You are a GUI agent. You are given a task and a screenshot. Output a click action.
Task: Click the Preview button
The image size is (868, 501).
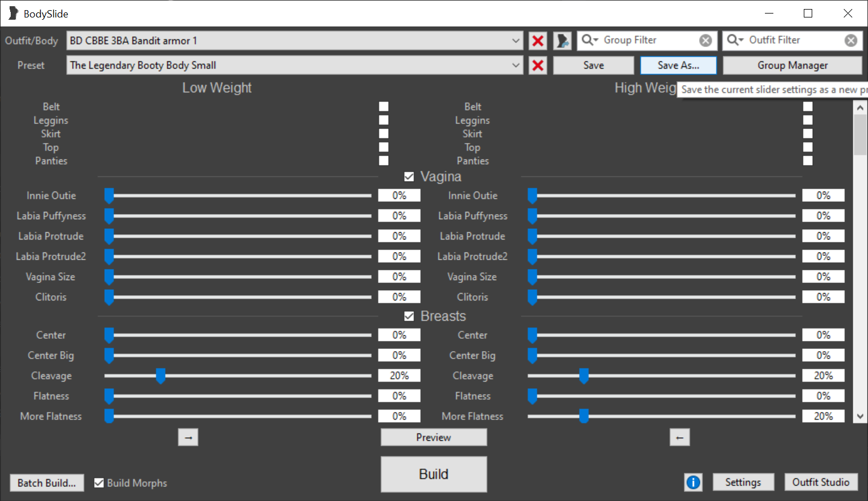coord(434,437)
